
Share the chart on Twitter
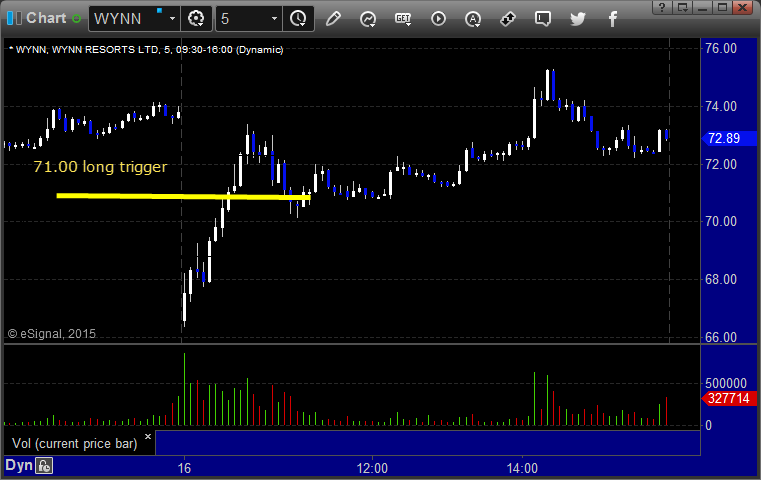578,19
